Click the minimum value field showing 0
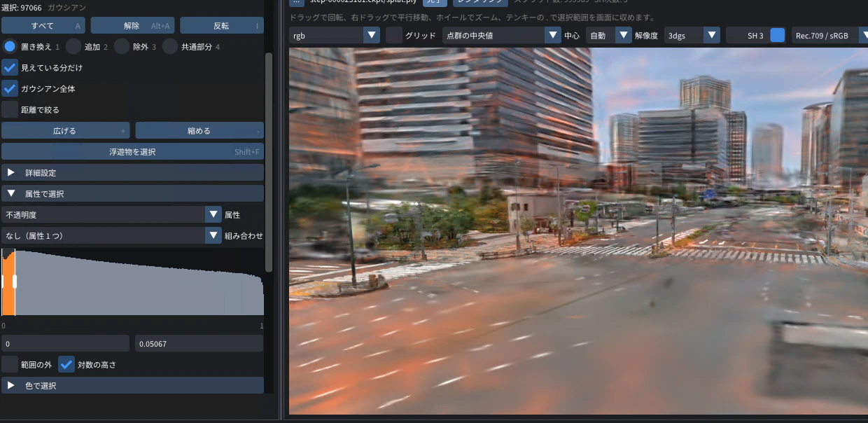 66,343
